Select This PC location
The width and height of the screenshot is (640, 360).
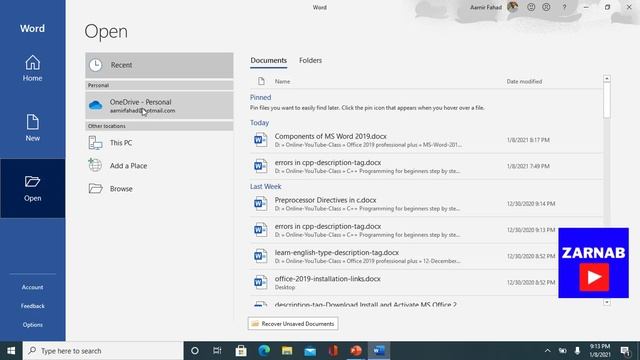click(159, 143)
